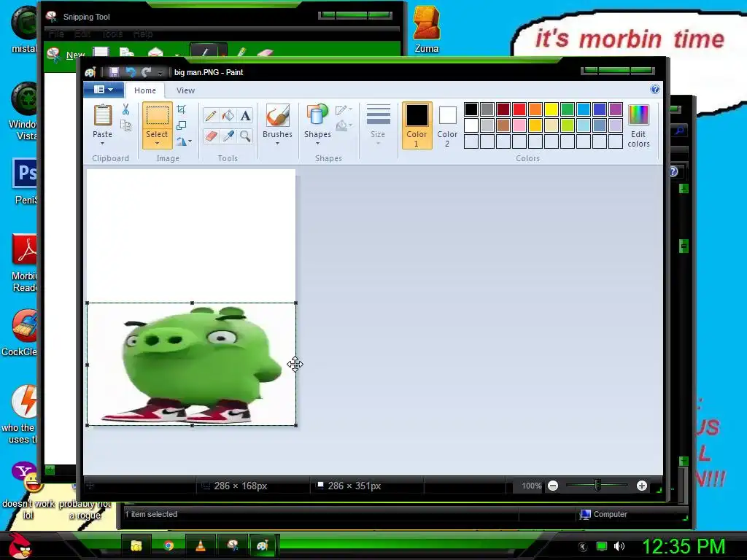Click the Select rectangle tool icon
Screen dimensions: 747x560
[x=158, y=115]
